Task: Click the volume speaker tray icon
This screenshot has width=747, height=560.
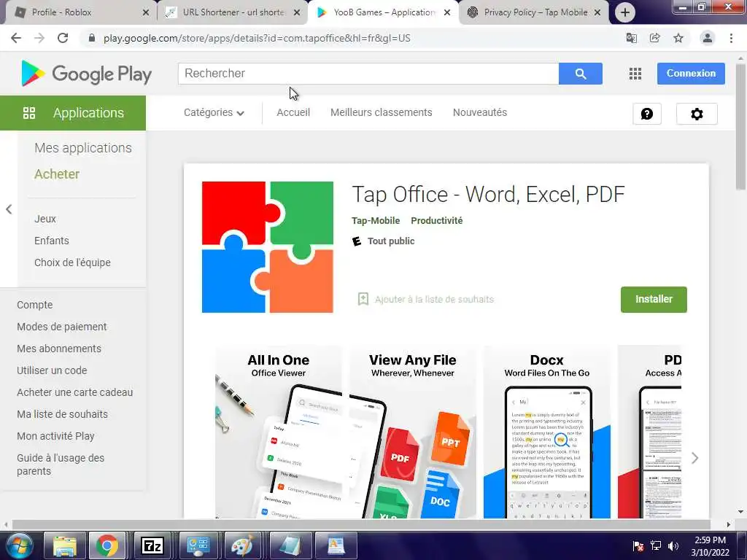Action: tap(673, 545)
